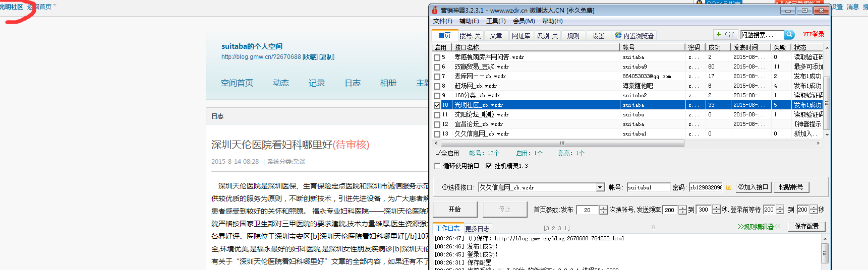
Task: Click 光明社区 link on the webpage
Action: (11, 7)
